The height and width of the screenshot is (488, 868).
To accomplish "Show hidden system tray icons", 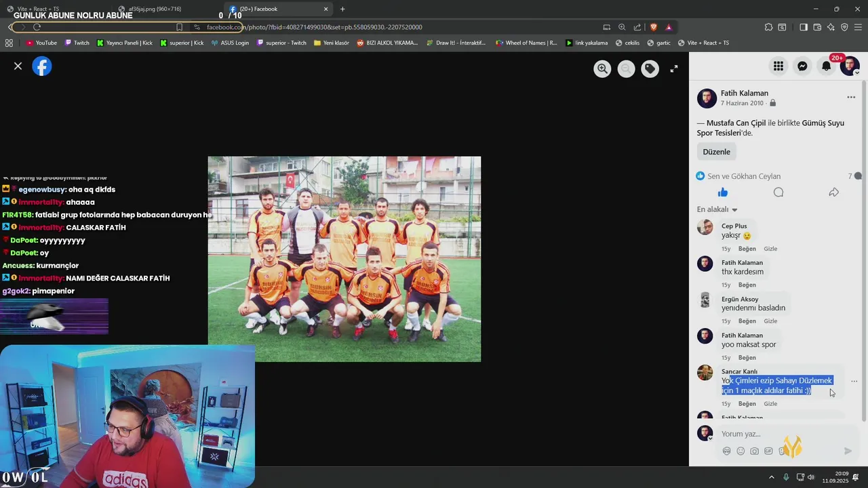I will [771, 477].
